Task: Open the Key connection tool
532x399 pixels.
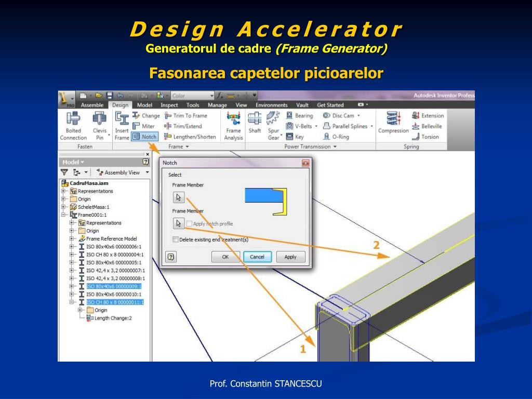Action: pos(295,137)
